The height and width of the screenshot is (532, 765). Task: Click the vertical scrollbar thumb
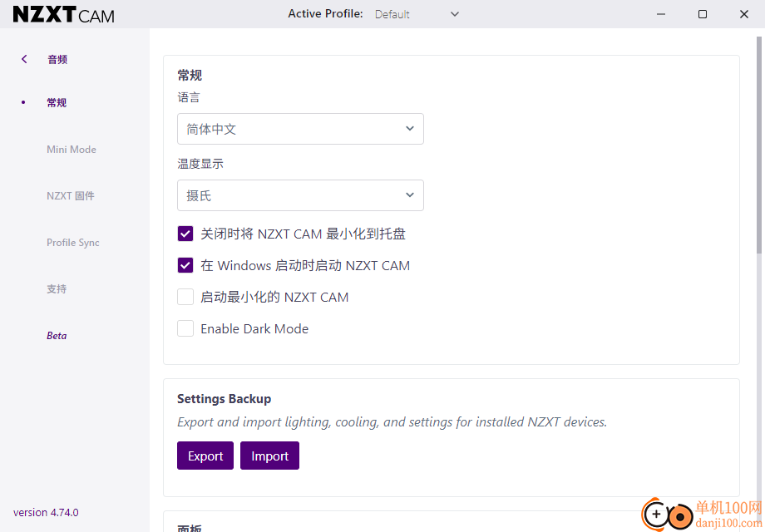759,145
